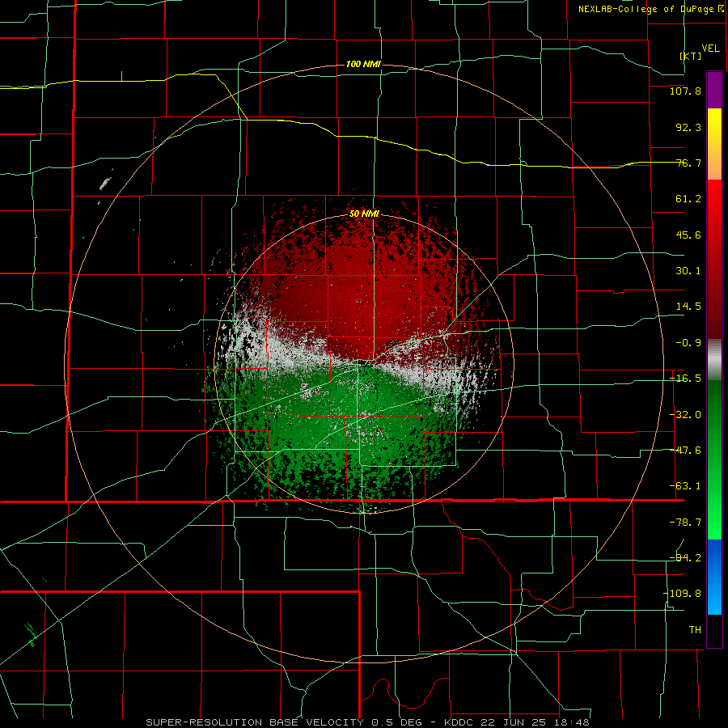Click the Super-Resolution Base Velocity caption at the bottom

(x=367, y=722)
